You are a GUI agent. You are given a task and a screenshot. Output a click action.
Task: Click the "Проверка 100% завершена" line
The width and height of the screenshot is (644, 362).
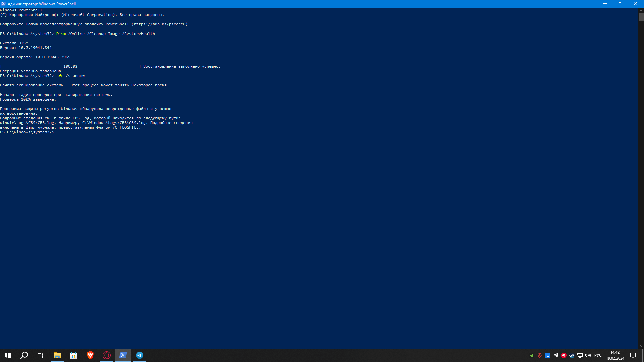(x=28, y=99)
